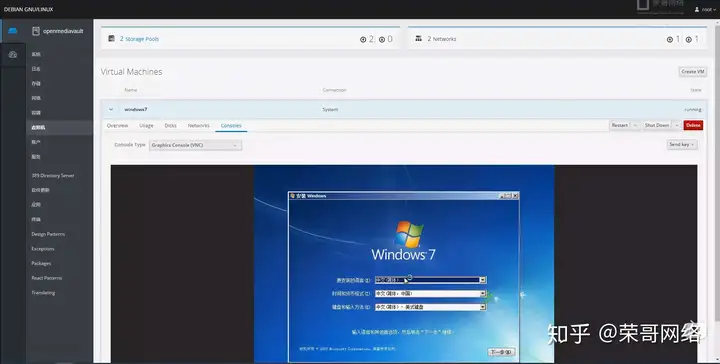Expand the Send key dropdown
720x364 pixels.
coord(682,145)
